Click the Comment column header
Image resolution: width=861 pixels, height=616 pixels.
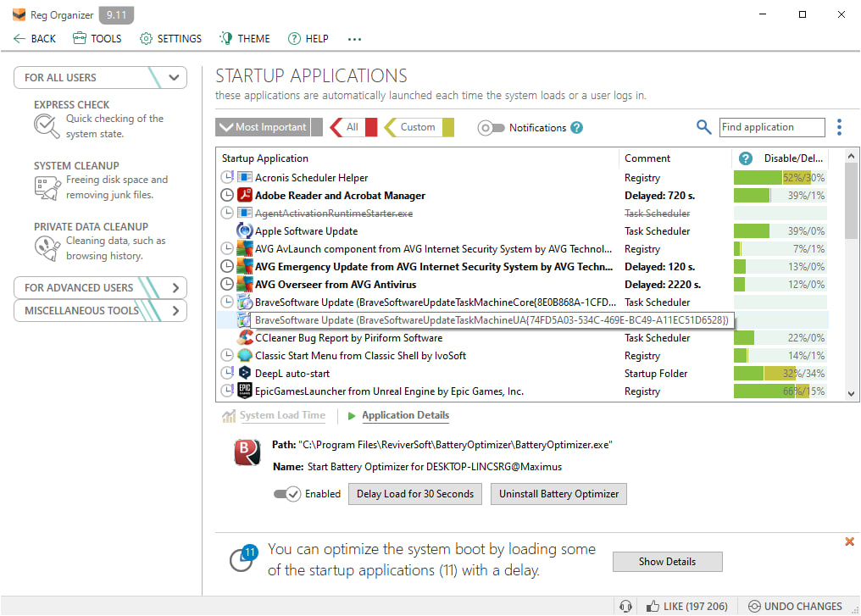tap(675, 158)
